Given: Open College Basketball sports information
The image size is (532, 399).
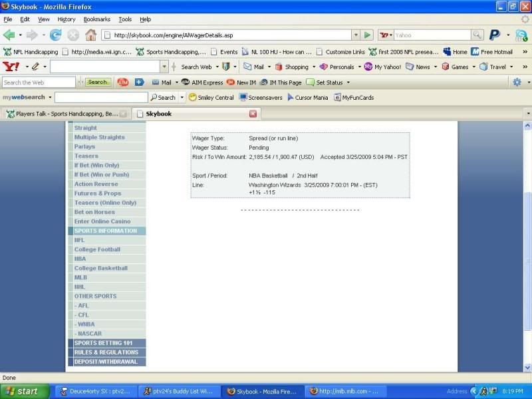Looking at the screenshot, I should pos(101,268).
